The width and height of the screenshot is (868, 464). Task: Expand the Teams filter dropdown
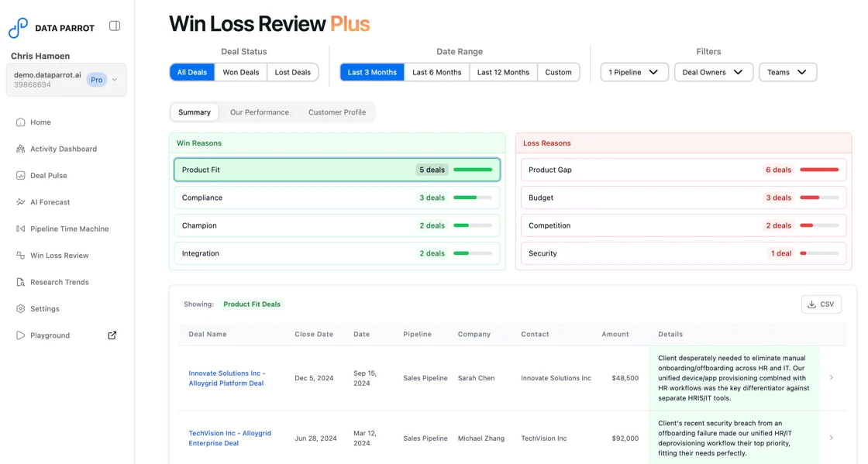click(x=787, y=71)
